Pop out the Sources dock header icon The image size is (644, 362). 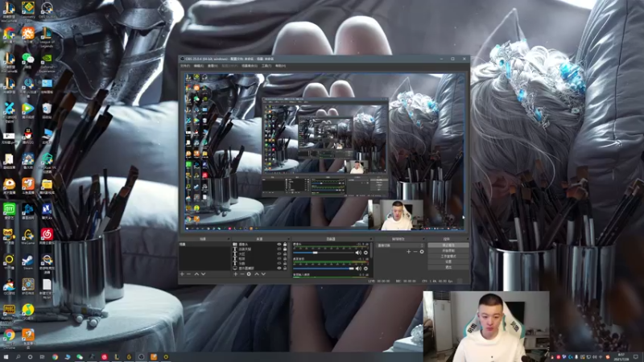(289, 239)
